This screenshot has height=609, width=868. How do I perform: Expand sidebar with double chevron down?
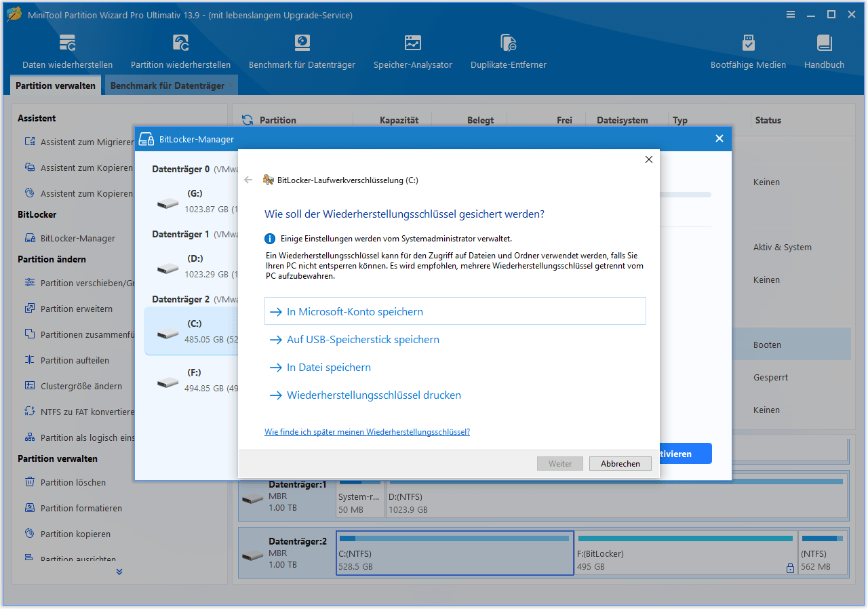(119, 572)
